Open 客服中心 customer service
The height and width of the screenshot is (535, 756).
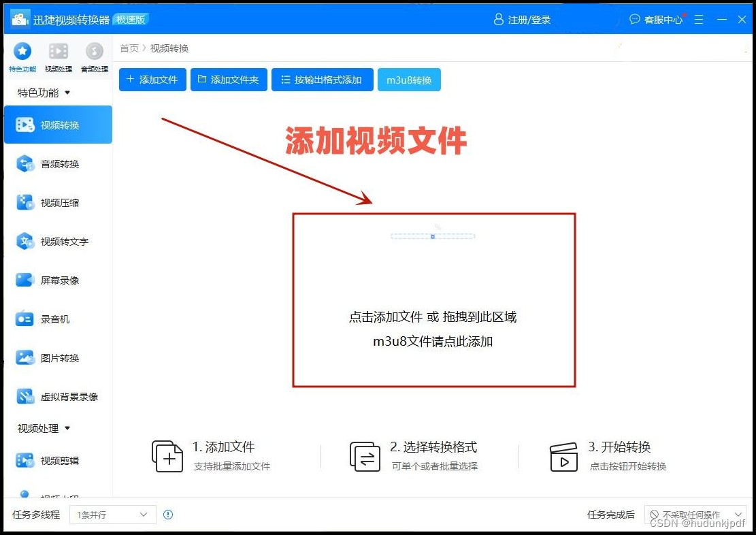click(x=655, y=19)
